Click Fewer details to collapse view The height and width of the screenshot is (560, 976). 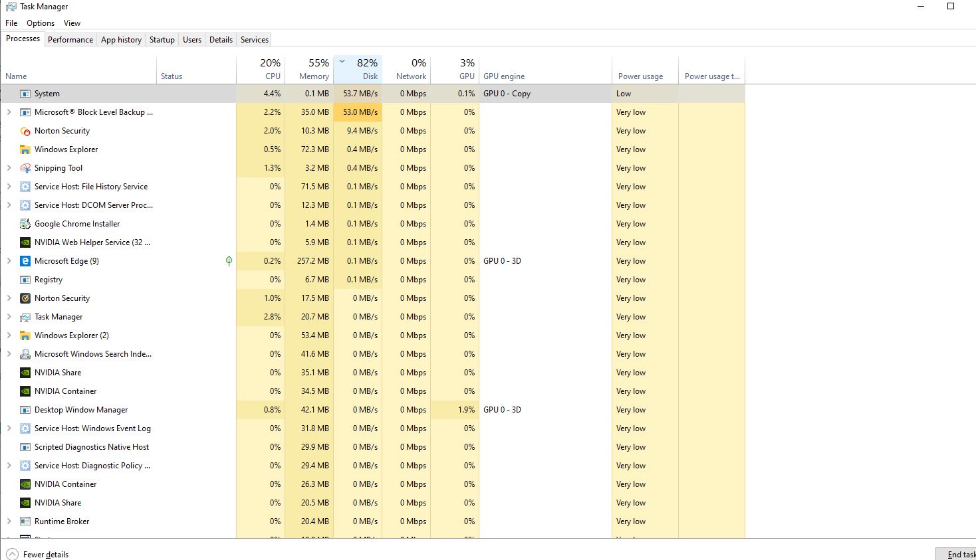38,554
